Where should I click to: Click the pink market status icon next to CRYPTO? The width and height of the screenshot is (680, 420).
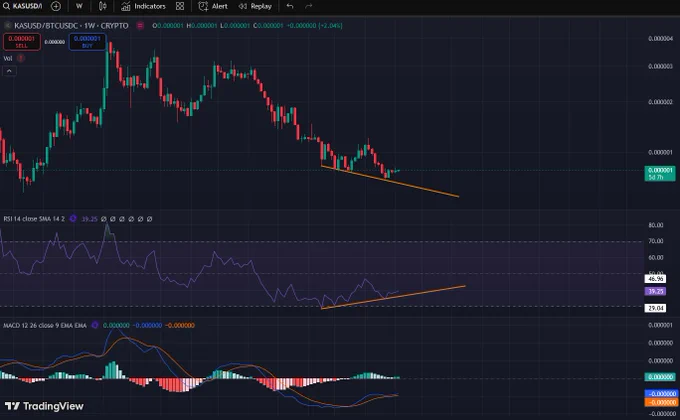[140, 26]
